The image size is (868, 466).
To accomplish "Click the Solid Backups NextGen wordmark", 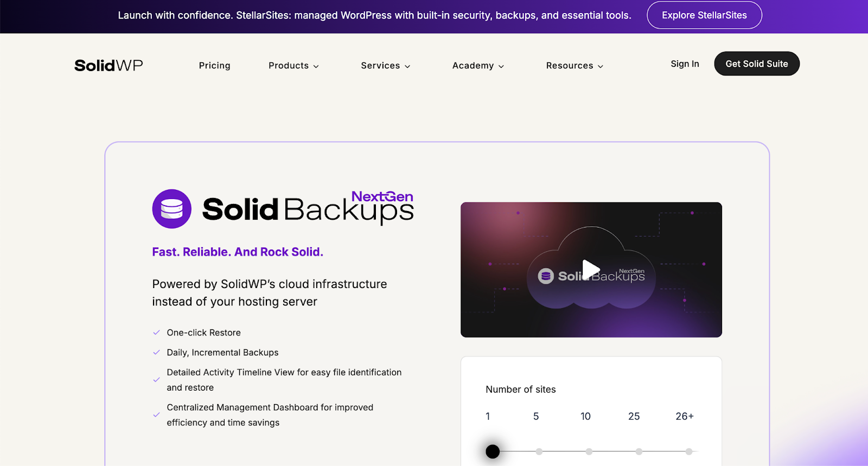I will pos(308,209).
